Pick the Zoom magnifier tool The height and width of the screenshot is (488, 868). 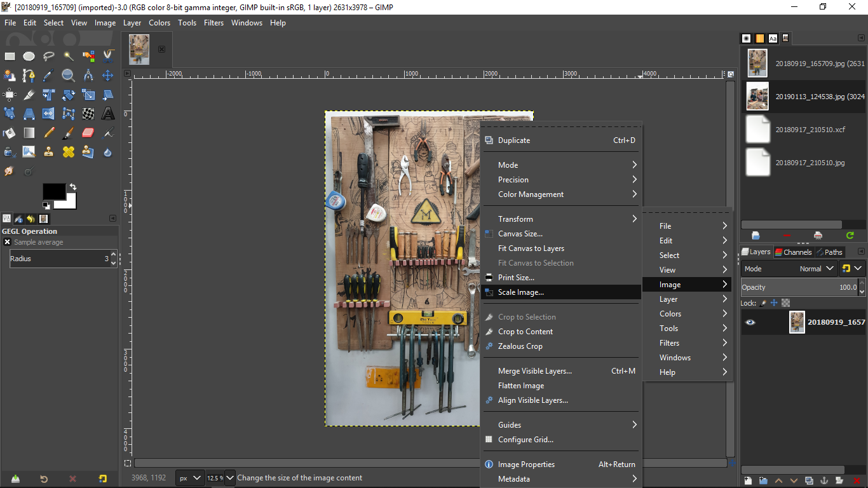[68, 76]
